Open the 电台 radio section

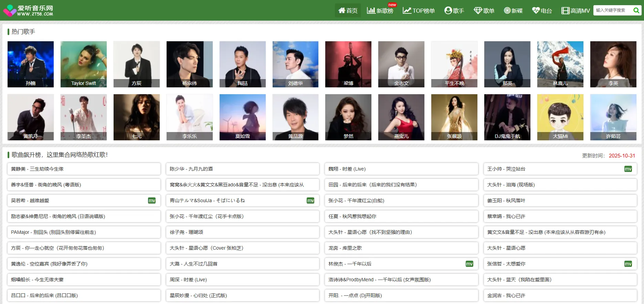542,11
